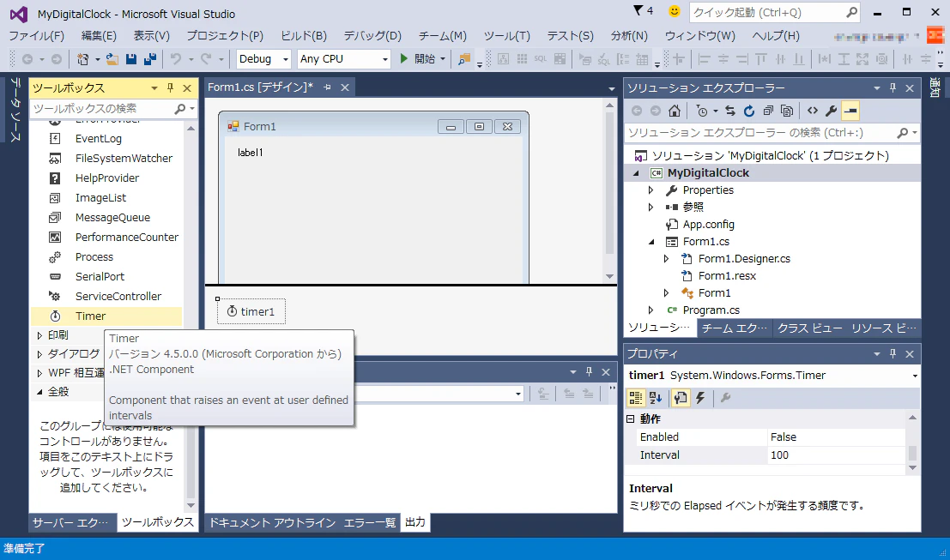Click Collapse All icon in Solution Explorer

768,111
